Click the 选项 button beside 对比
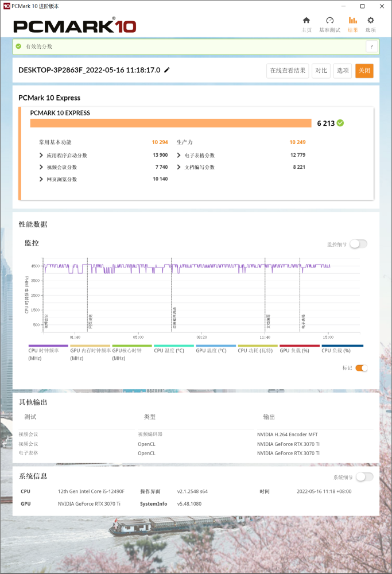The image size is (392, 574). pos(343,71)
